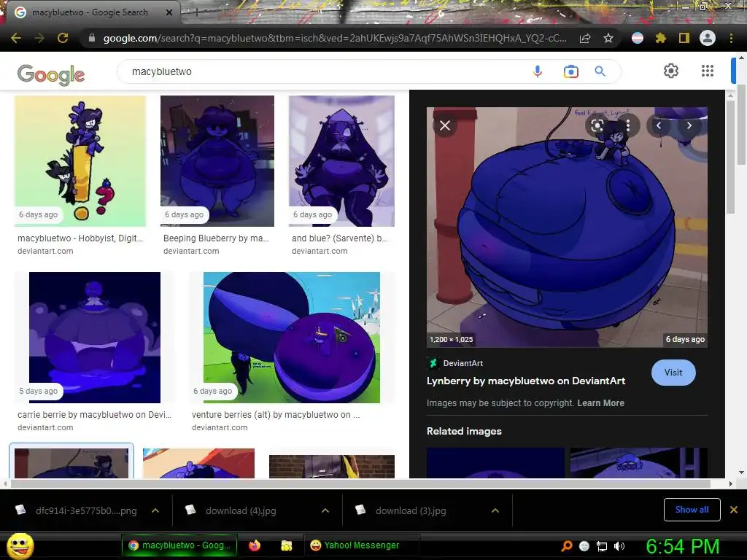Click the taskbar file folder icon
The height and width of the screenshot is (560, 747).
[x=286, y=545]
